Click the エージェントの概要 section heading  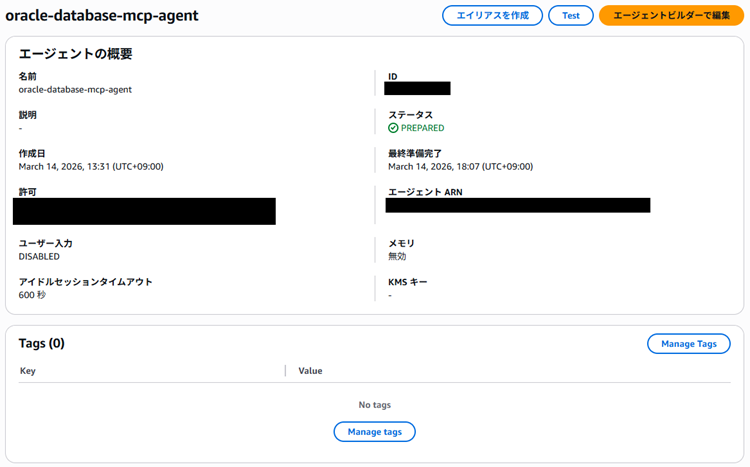pyautogui.click(x=76, y=54)
